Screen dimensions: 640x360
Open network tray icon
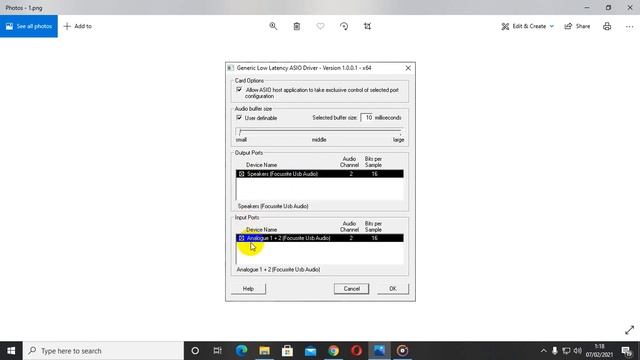coord(566,351)
